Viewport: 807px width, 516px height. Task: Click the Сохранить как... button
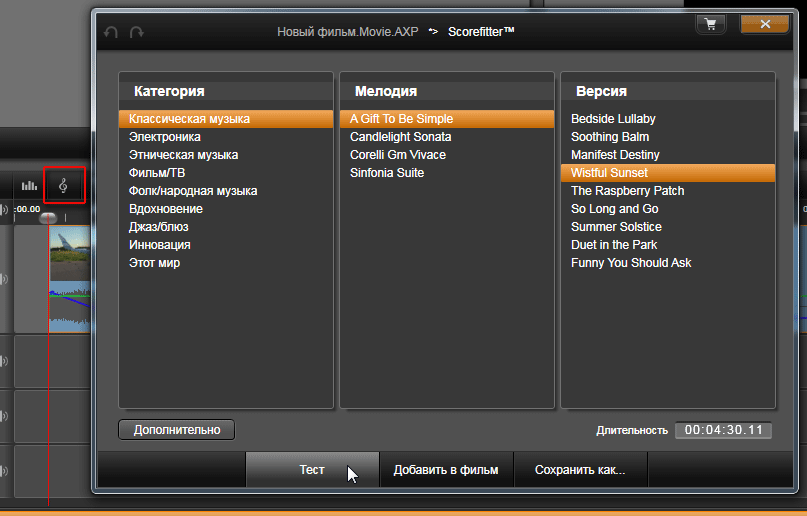(580, 470)
